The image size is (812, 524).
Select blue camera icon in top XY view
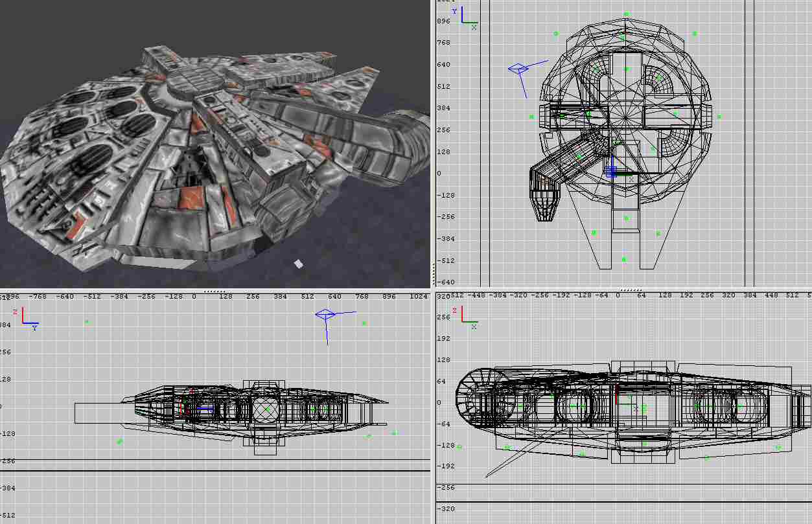click(x=518, y=69)
